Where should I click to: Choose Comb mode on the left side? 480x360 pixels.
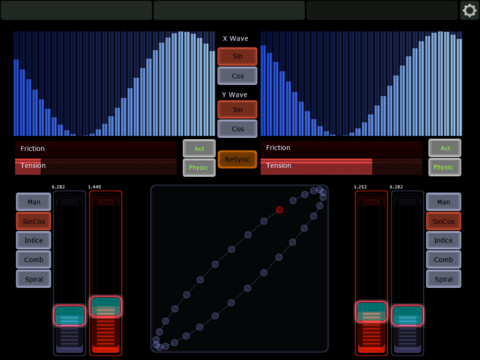[33, 259]
